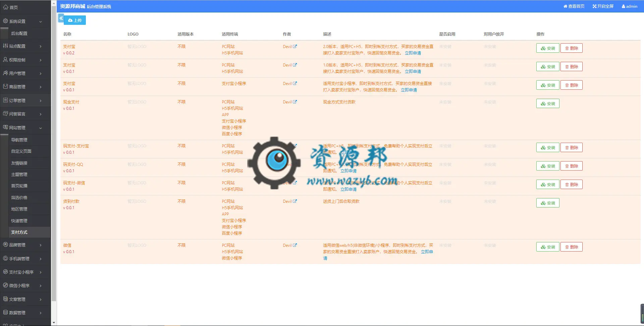Click 立即申请 link in 支付宝 v0.0.2 description
This screenshot has height=326, width=644.
(x=413, y=53)
